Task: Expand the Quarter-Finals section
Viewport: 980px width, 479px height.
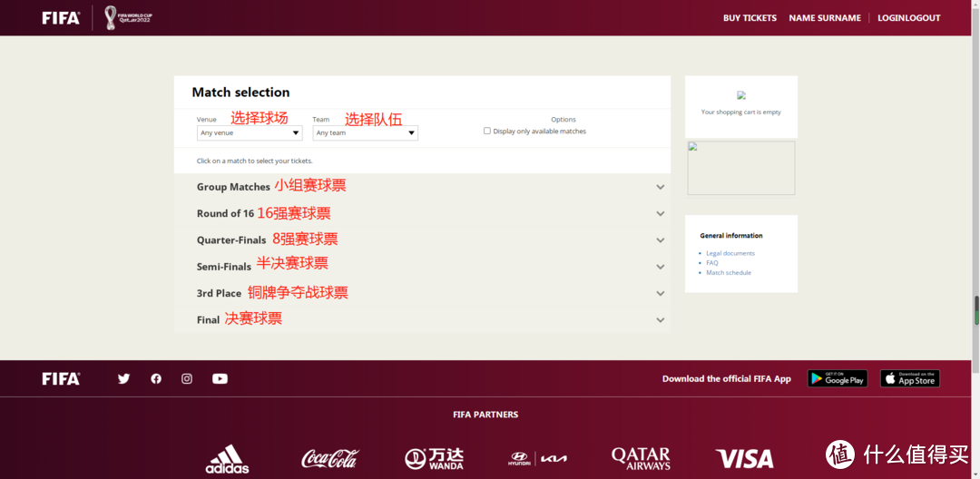Action: click(660, 240)
